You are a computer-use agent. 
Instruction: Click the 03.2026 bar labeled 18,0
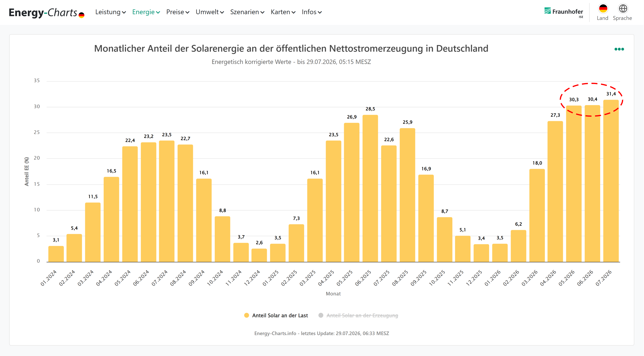point(537,215)
